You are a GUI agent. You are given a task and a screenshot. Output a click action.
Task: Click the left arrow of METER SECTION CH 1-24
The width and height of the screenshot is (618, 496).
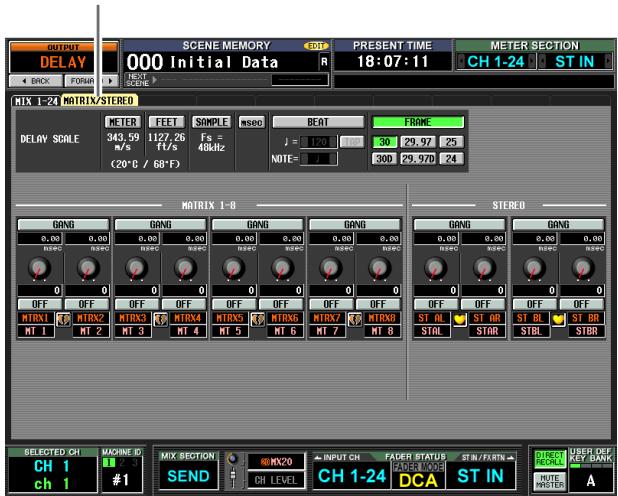click(x=460, y=62)
